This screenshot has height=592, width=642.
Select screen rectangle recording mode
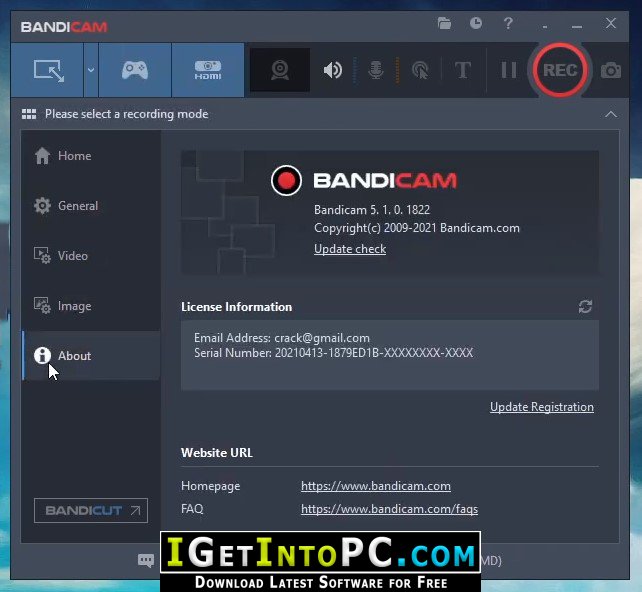pyautogui.click(x=48, y=70)
